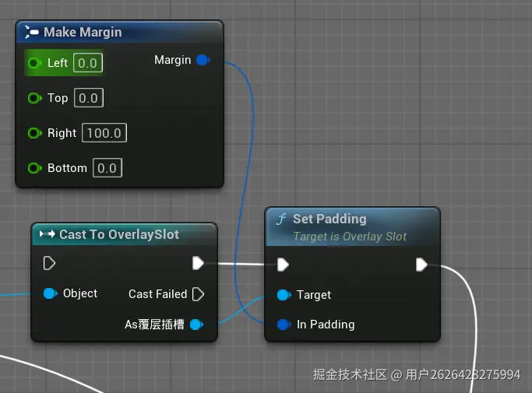Select the Make Margin node title

click(83, 32)
